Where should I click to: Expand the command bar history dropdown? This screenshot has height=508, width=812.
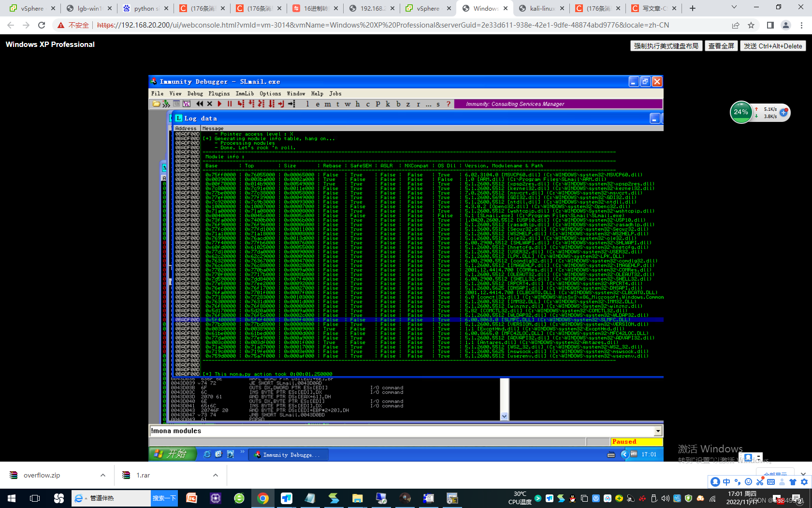[658, 431]
